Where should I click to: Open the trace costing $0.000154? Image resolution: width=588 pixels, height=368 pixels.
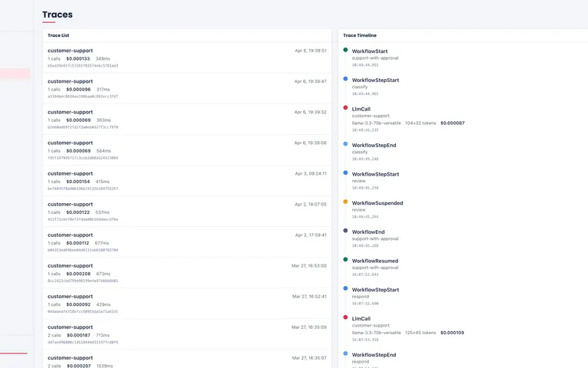[x=187, y=180]
